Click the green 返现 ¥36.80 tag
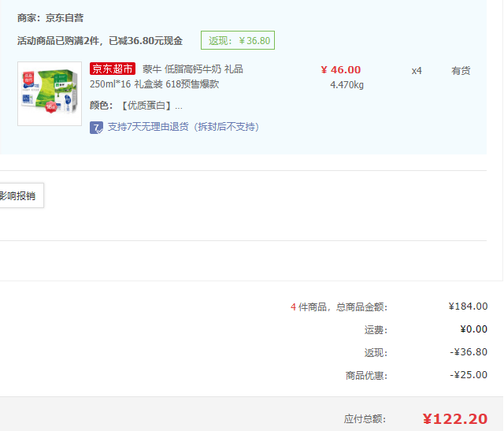The height and width of the screenshot is (431, 504). click(238, 40)
